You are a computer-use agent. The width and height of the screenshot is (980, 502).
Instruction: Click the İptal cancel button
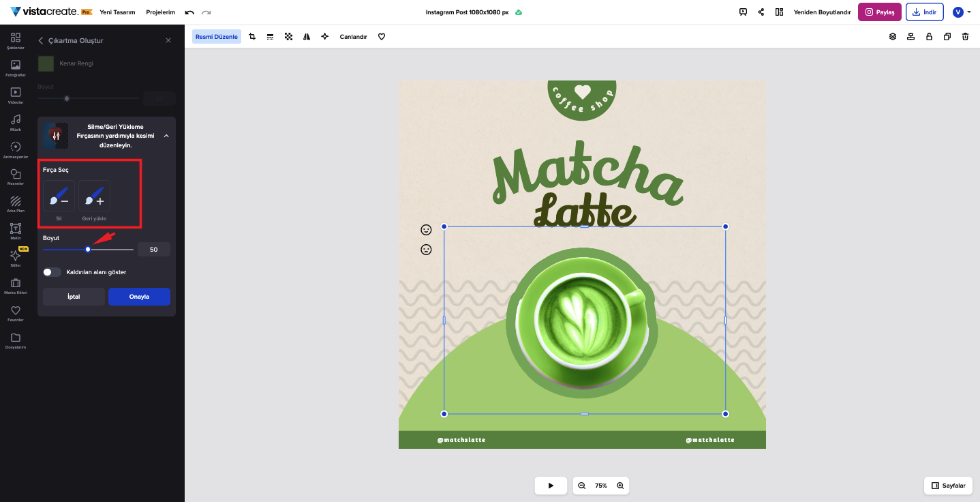(x=74, y=297)
